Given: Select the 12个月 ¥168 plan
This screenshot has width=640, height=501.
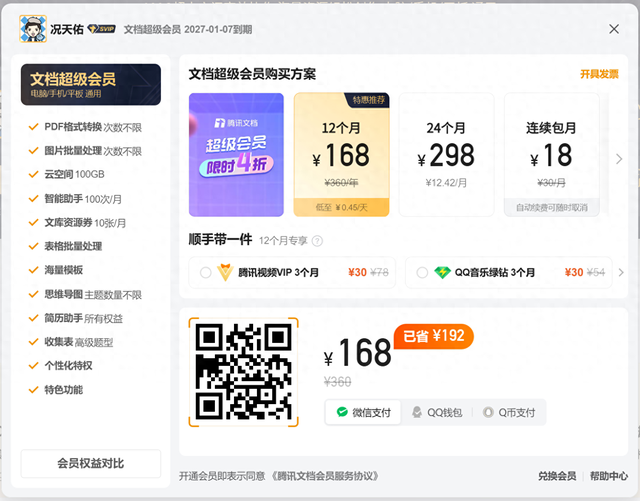Looking at the screenshot, I should 342,155.
